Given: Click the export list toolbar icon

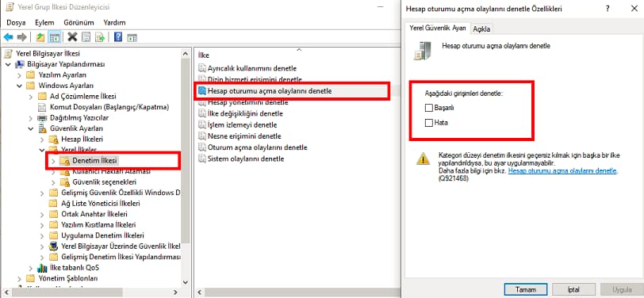Looking at the screenshot, I should click(100, 37).
